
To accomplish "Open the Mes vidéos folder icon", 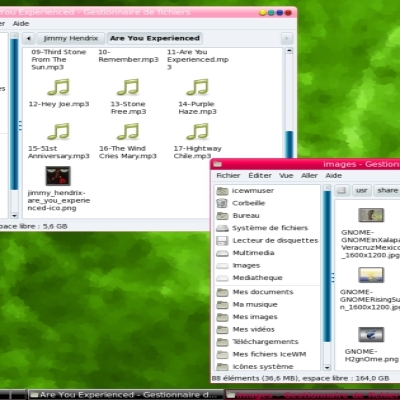I will coord(222,330).
